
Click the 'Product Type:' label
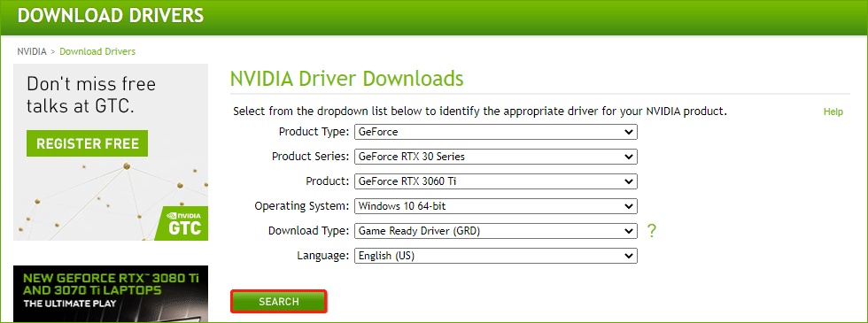tap(314, 132)
